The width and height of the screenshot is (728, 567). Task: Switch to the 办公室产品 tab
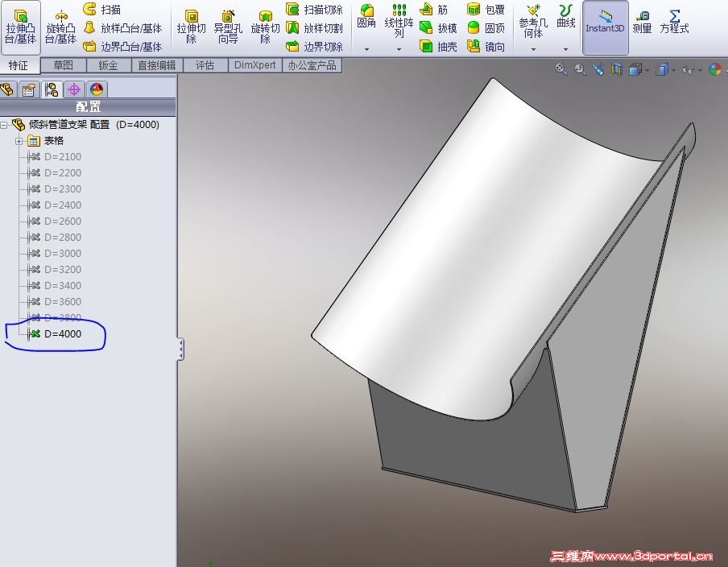(x=312, y=65)
